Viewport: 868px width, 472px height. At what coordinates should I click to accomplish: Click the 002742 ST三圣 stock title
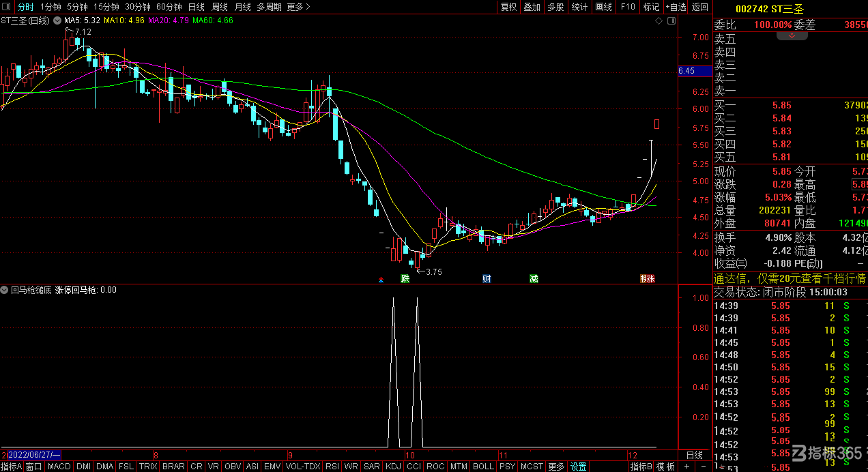771,8
